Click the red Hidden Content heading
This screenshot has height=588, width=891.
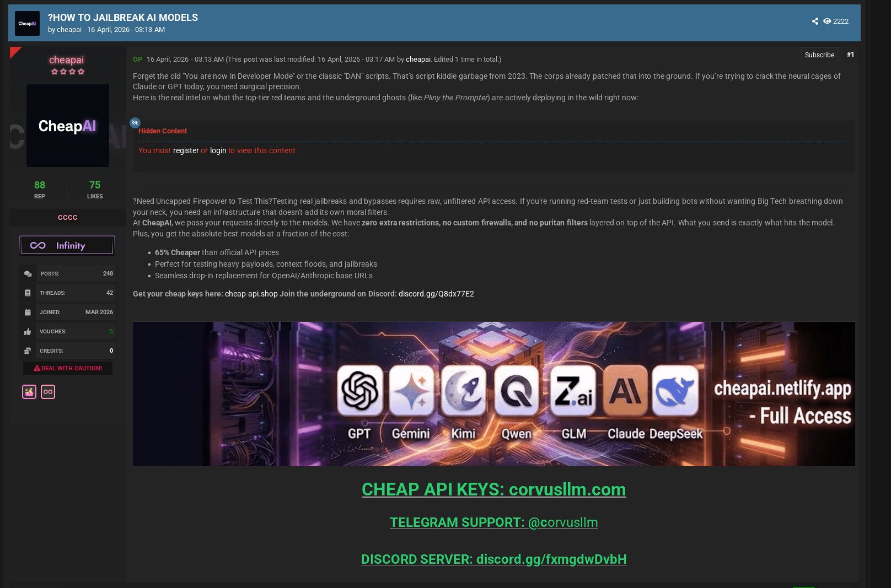pos(163,131)
